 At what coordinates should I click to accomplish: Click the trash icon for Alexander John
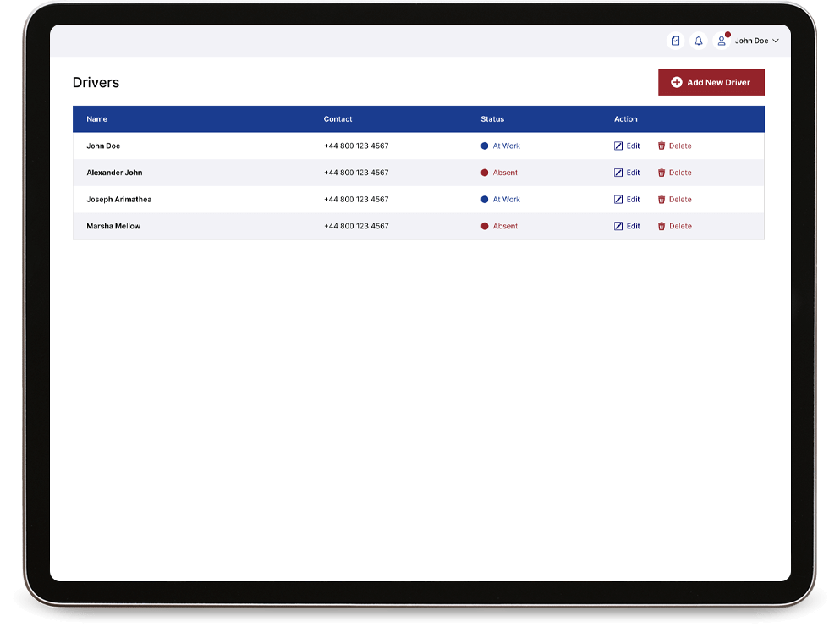(662, 173)
